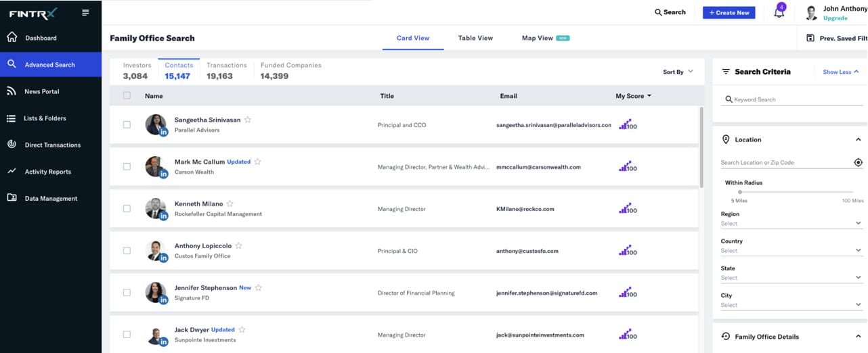The width and height of the screenshot is (868, 353).
Task: Open Dashboard in the sidebar
Action: (51, 38)
